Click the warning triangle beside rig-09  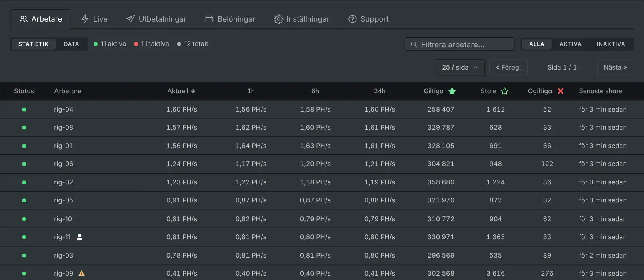click(x=82, y=274)
